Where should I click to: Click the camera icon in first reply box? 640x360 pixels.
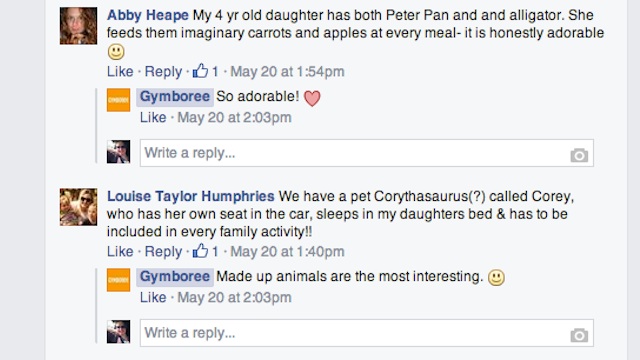pos(579,155)
